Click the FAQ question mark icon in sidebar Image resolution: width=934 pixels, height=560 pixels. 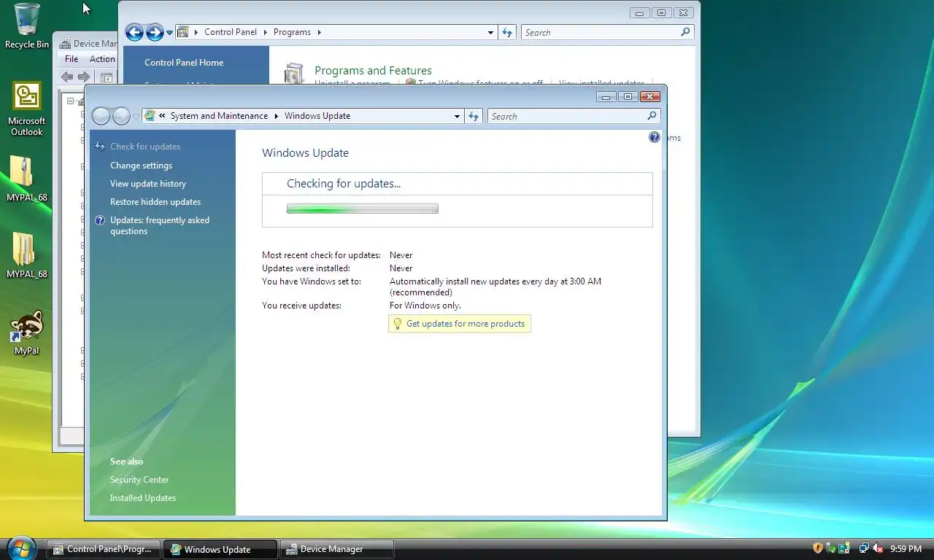100,220
